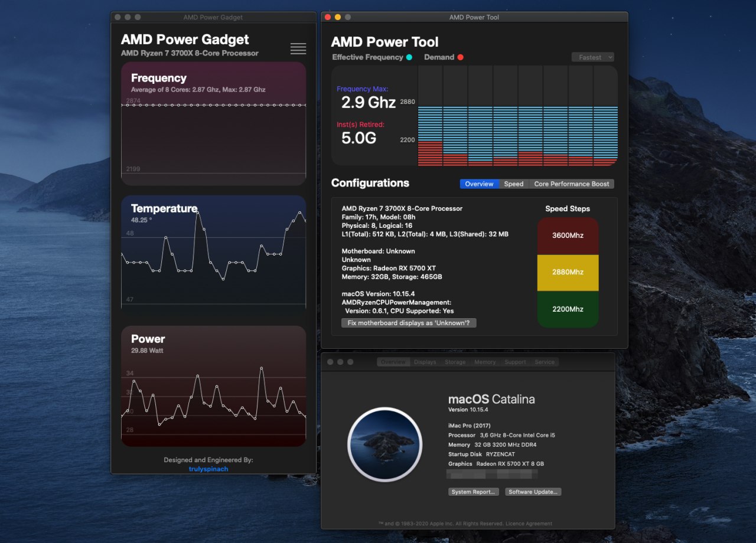Image resolution: width=756 pixels, height=543 pixels.
Task: Click the 2.9 Ghz frequency max value
Action: [x=369, y=102]
